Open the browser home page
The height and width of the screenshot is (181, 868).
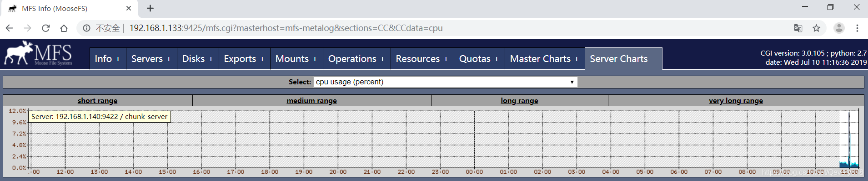point(64,28)
